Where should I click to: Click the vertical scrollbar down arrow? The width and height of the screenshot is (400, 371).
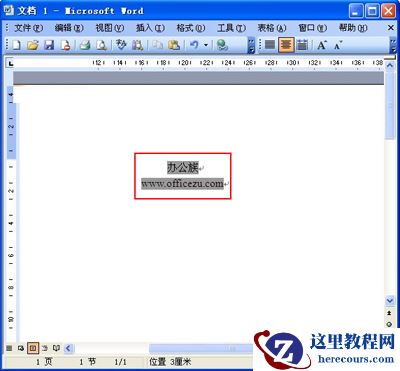pos(389,301)
